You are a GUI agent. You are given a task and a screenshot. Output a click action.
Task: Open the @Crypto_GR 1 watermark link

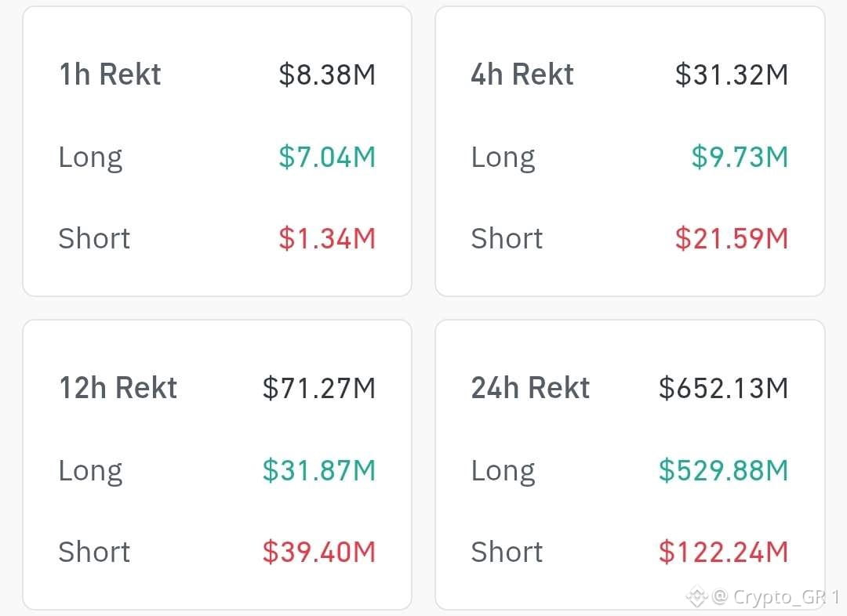(775, 596)
